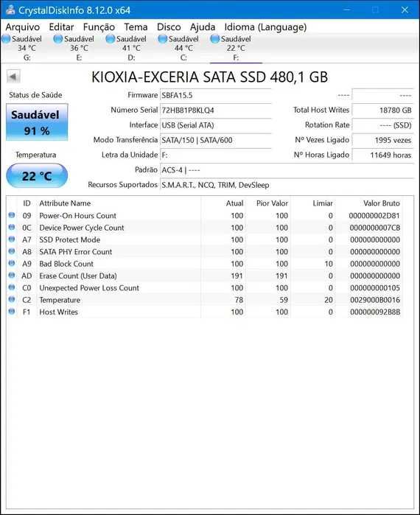Image resolution: width=420 pixels, height=515 pixels.
Task: Select the Temperature attribute row text
Action: pyautogui.click(x=60, y=300)
